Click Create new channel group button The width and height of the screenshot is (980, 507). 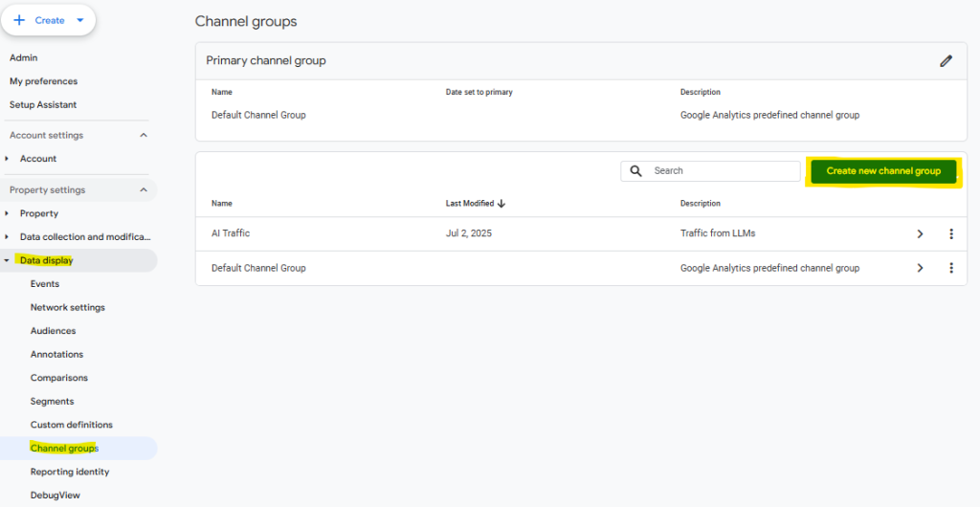click(x=883, y=171)
